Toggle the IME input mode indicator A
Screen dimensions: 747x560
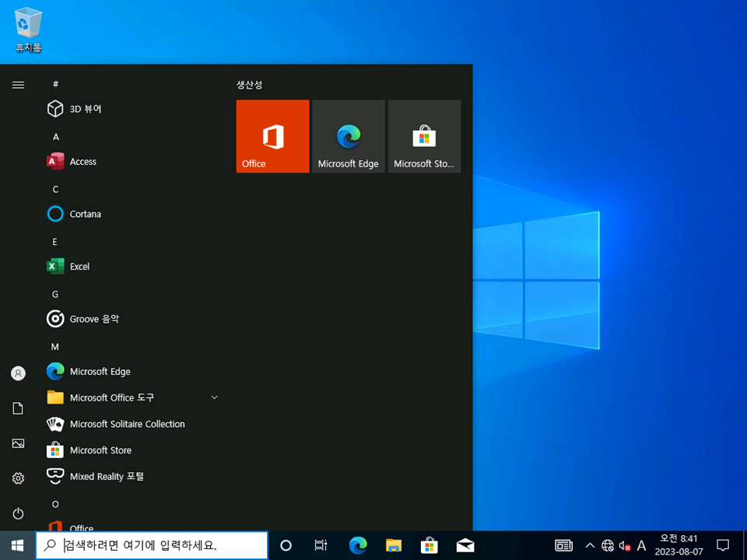(642, 545)
